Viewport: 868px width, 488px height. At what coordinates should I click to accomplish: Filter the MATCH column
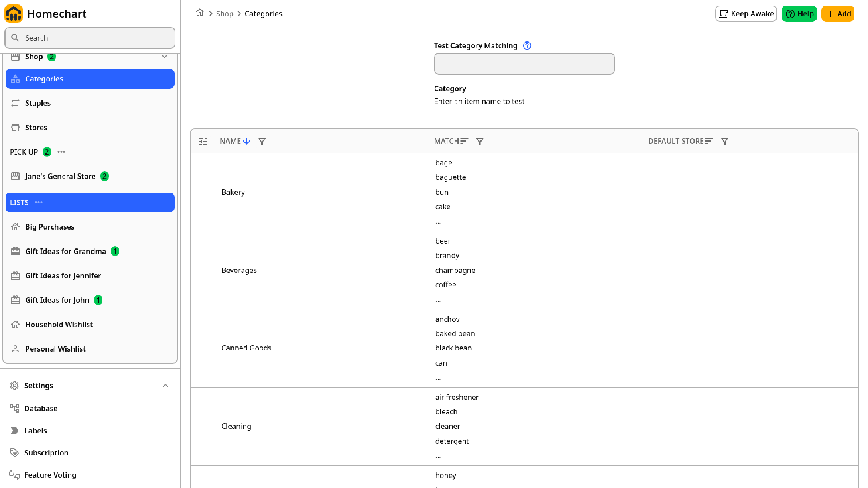[x=480, y=141]
